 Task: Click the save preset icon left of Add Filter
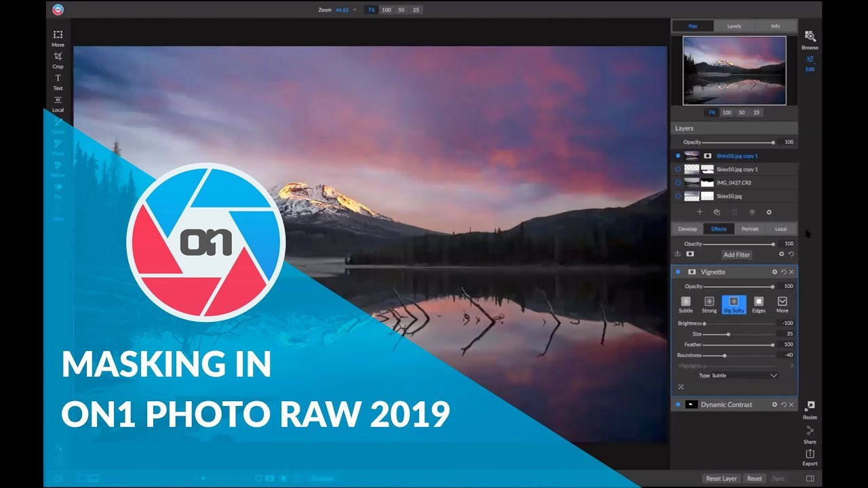677,254
